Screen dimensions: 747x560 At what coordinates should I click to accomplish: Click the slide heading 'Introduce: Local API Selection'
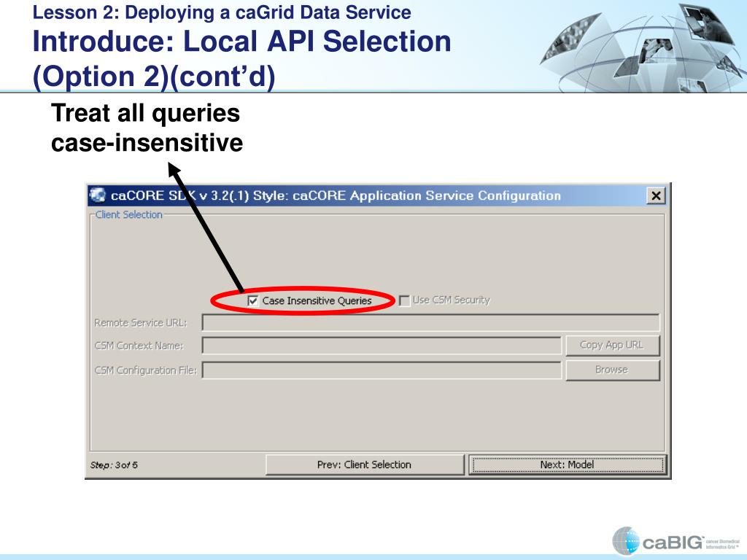tap(242, 41)
